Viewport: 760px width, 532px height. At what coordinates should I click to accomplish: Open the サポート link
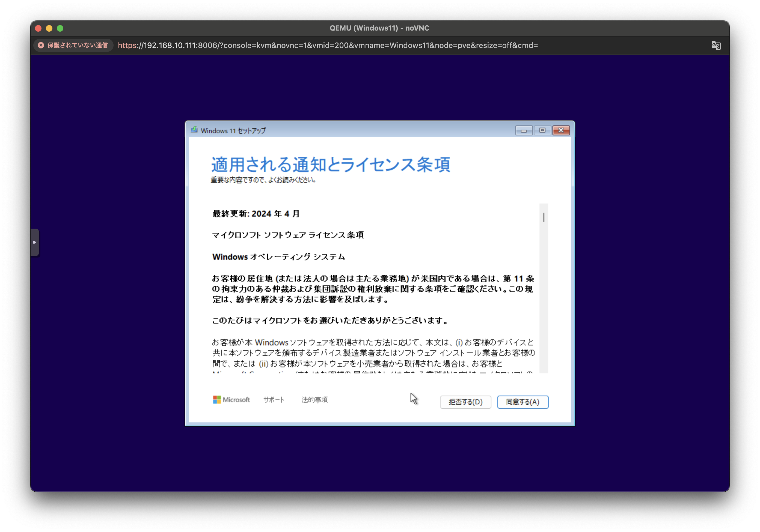274,400
